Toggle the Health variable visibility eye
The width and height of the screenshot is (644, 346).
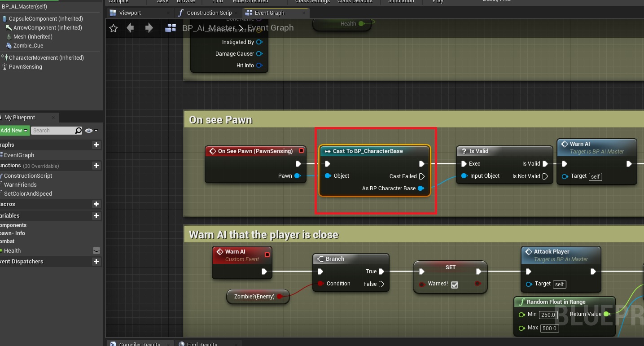pos(96,250)
